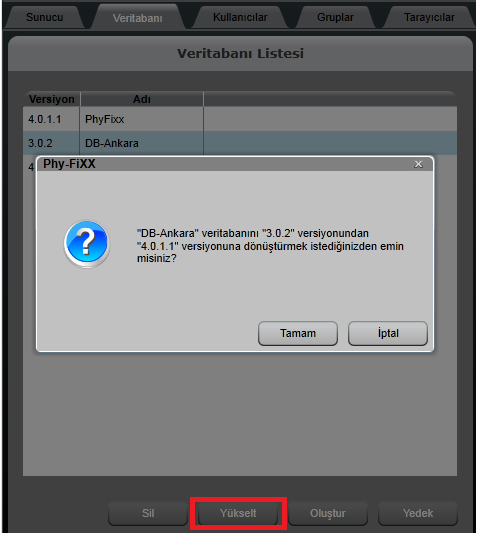Switch to the Sunucu tab
Viewport: 477px width, 533px height.
[x=45, y=17]
